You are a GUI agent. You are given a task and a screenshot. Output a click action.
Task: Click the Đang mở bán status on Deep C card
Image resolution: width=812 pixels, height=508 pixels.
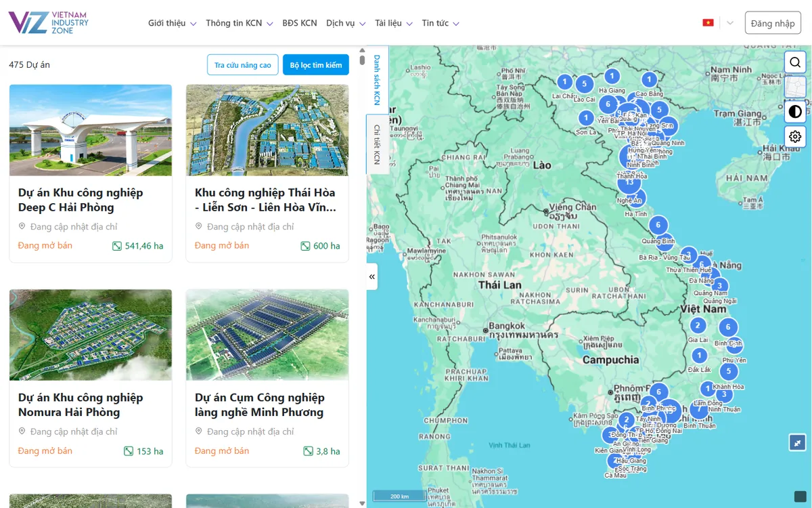45,245
